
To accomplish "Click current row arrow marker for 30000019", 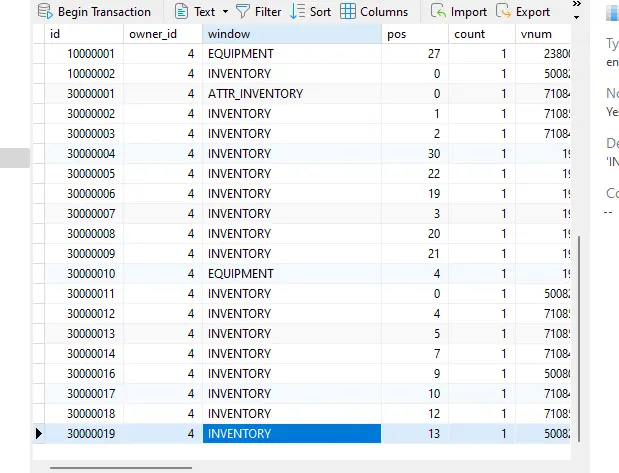I will coord(39,434).
